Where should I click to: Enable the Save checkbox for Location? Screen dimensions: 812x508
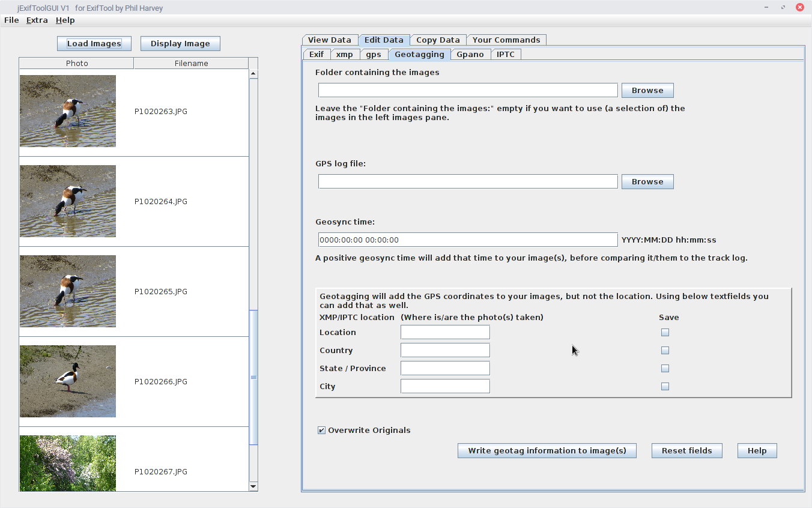[x=665, y=332]
